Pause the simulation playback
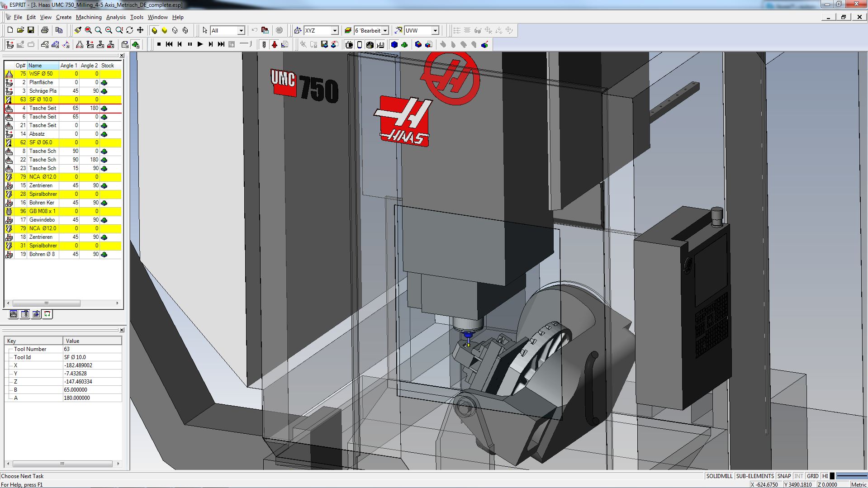Viewport: 868px width, 488px height. (x=190, y=44)
